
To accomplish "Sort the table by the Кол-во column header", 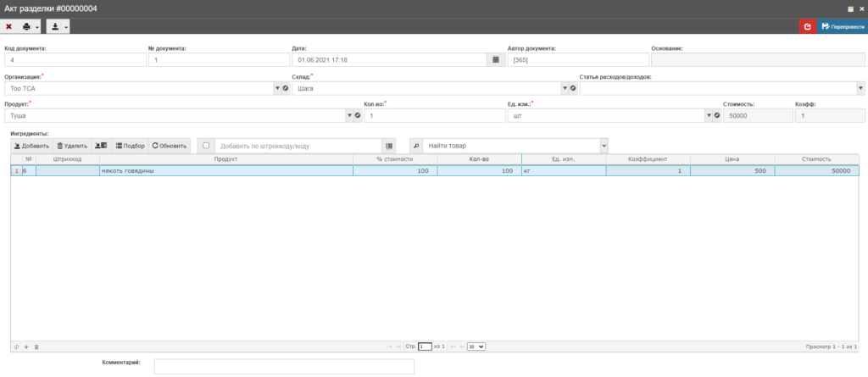I will coord(479,159).
